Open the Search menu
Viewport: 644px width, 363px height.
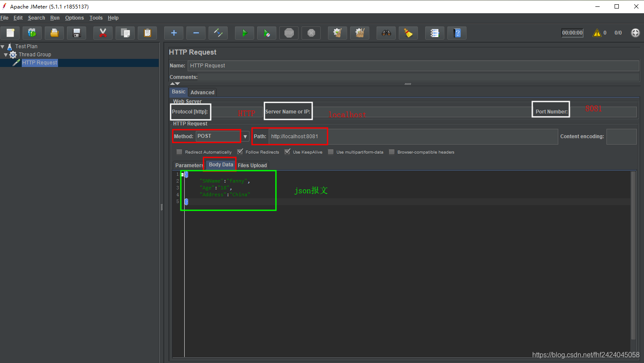(37, 18)
